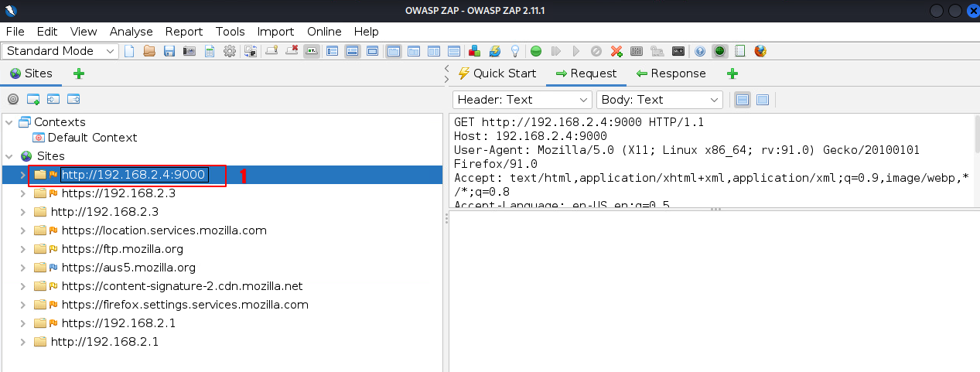The height and width of the screenshot is (372, 980).
Task: Open the Manage Add-ons colored blocks icon
Action: (475, 51)
